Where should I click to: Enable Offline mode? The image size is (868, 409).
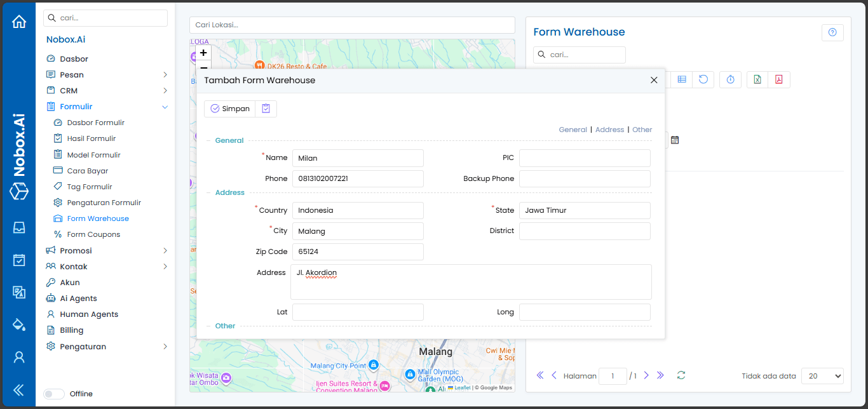point(54,394)
